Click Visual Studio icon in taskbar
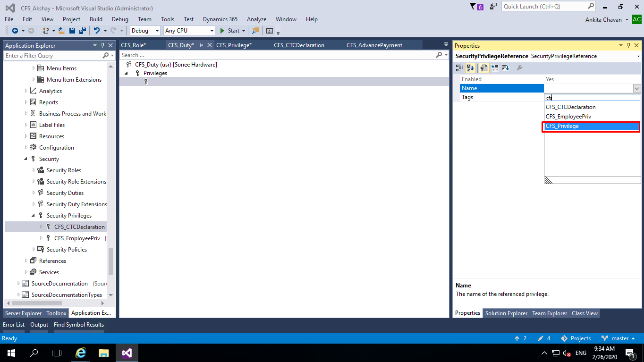This screenshot has height=362, width=644. click(x=127, y=353)
